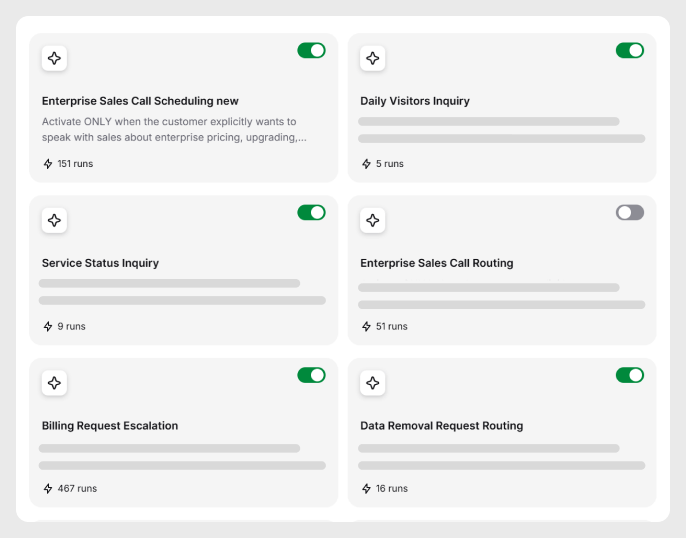This screenshot has height=538, width=686.
Task: Click lightning icon next to 16 runs
Action: (367, 489)
